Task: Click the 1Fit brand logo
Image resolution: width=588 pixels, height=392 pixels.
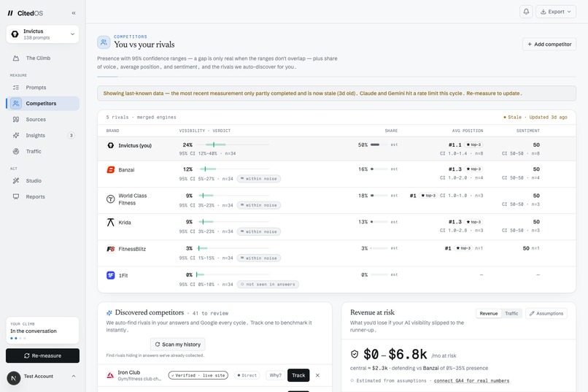Action: pyautogui.click(x=111, y=275)
